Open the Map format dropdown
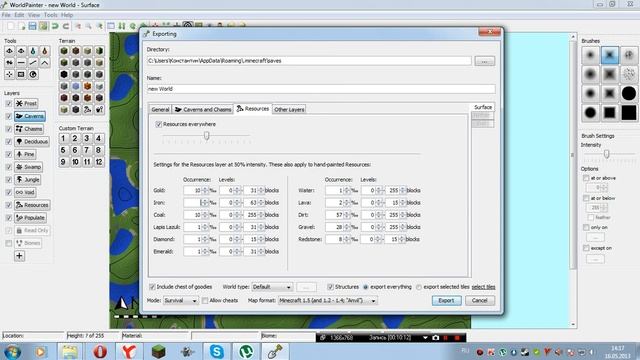The height and width of the screenshot is (360, 640). pos(328,300)
